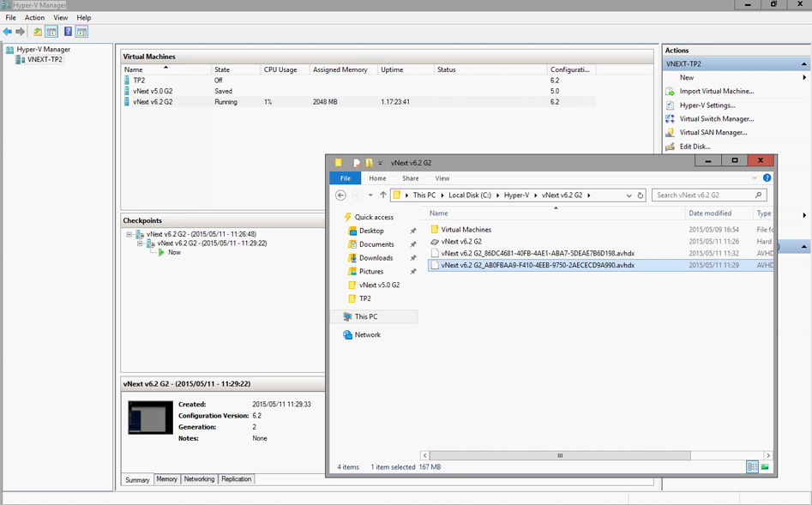This screenshot has width=812, height=505.
Task: Open the Action menu
Action: tap(34, 18)
